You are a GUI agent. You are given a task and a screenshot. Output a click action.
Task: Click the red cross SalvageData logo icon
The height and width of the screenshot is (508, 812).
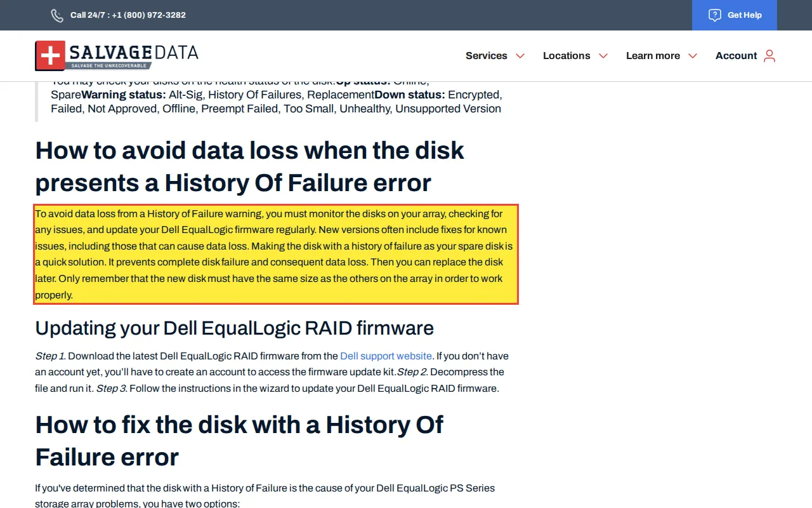click(x=50, y=55)
